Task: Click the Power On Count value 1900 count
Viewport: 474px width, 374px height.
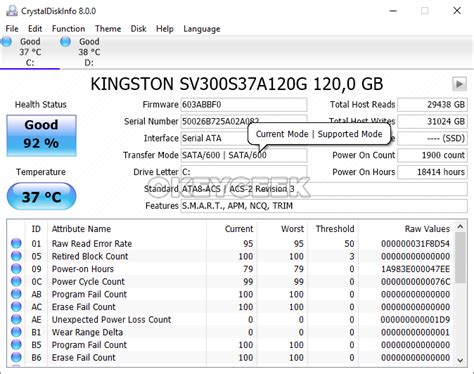Action: point(432,155)
